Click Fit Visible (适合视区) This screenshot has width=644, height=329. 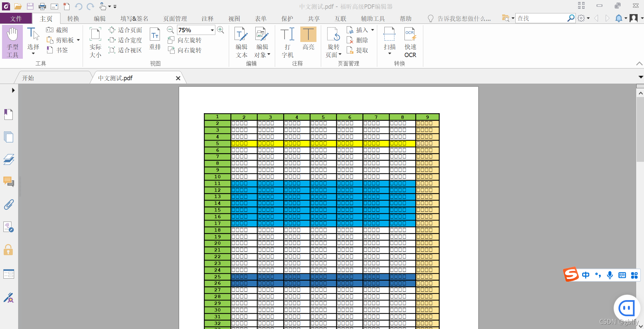click(125, 50)
